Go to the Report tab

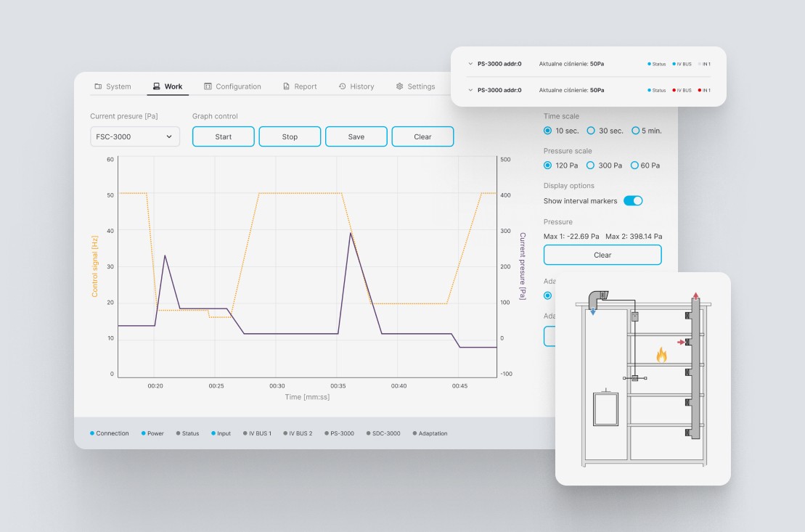tap(300, 86)
